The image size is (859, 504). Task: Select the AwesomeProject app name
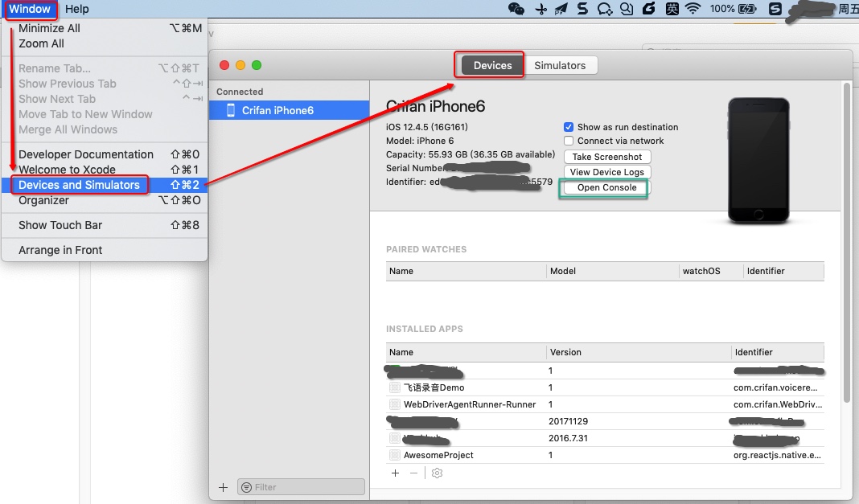[438, 455]
